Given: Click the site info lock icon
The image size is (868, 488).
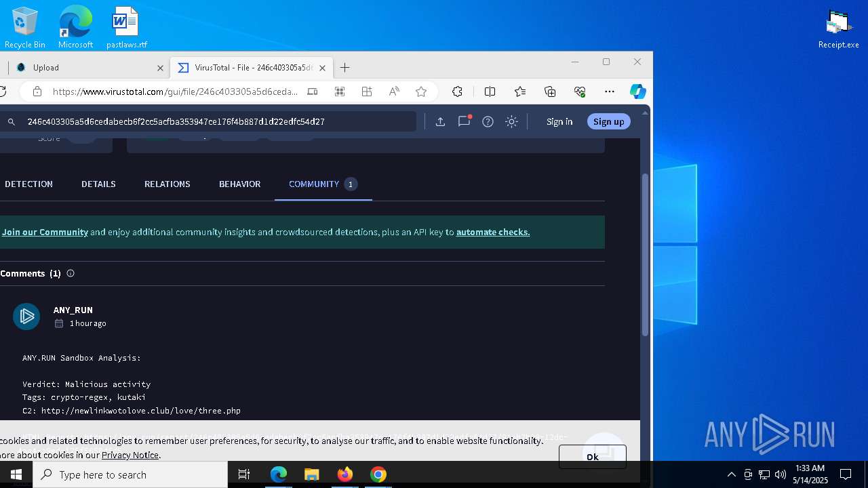Looking at the screenshot, I should coord(37,91).
